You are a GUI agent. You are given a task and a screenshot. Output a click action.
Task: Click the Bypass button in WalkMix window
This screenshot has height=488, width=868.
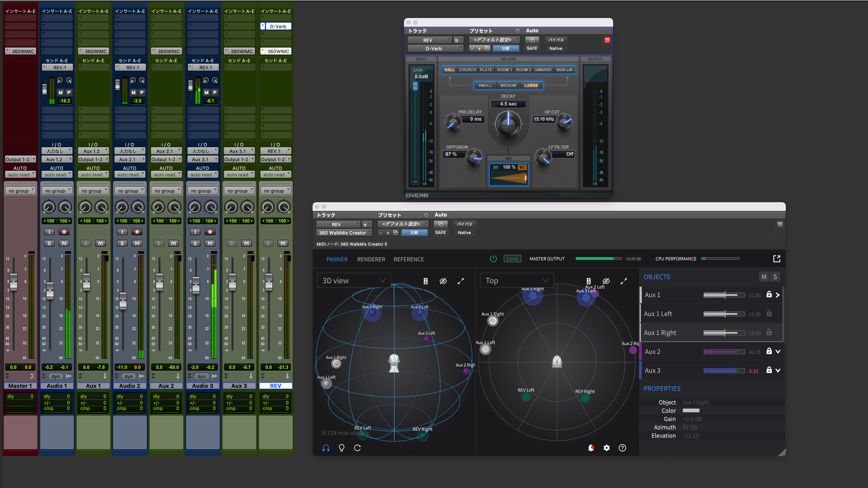point(464,224)
